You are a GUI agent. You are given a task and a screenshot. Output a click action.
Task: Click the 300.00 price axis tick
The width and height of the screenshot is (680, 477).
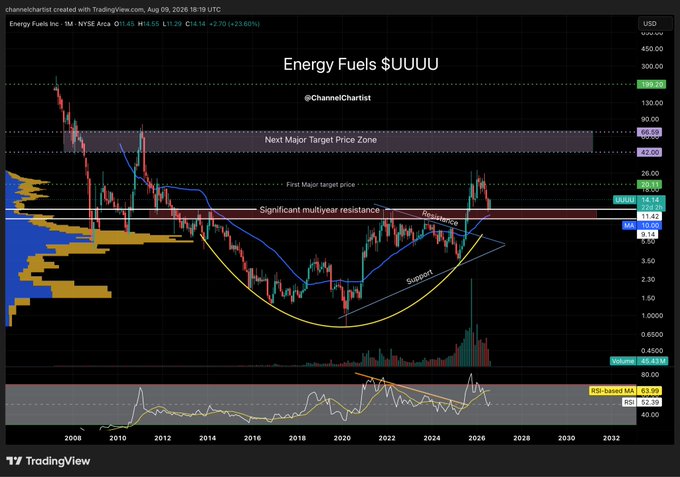click(x=652, y=66)
